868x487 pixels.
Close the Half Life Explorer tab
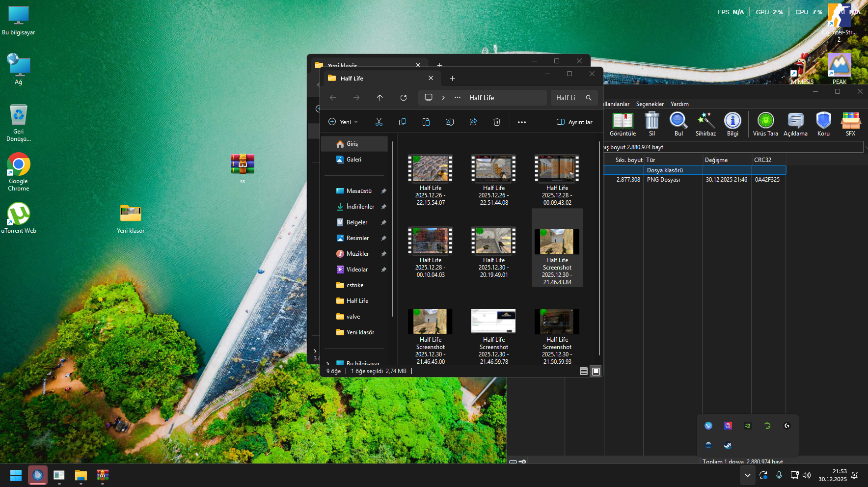431,78
